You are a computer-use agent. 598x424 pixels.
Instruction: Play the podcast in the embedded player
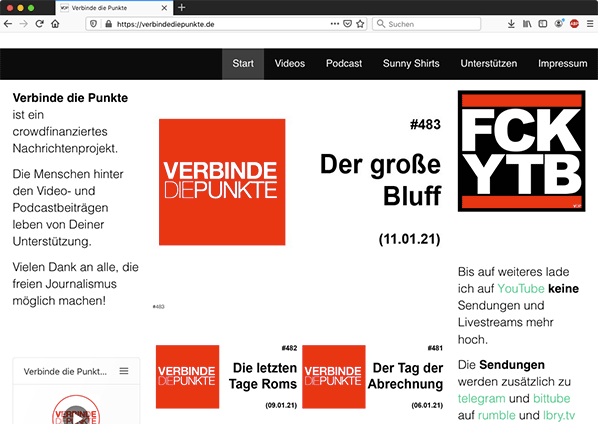[76, 416]
